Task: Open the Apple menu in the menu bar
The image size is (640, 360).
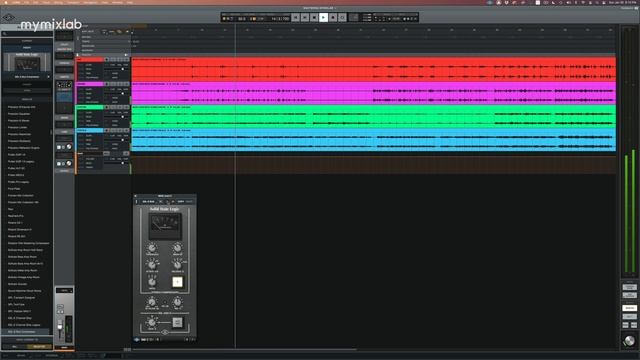Action: (x=6, y=2)
